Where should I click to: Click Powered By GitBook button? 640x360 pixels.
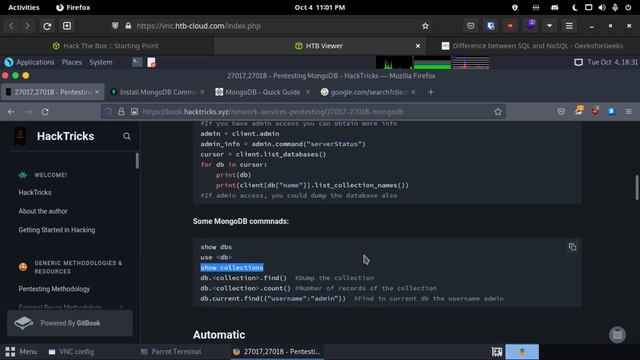(x=70, y=323)
